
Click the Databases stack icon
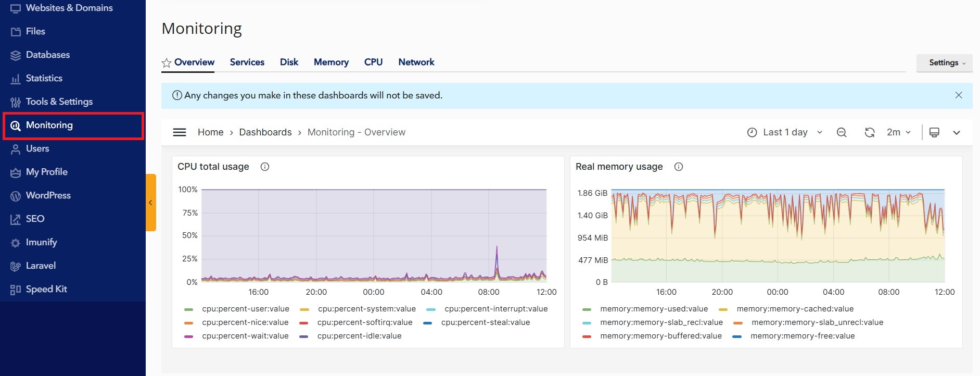tap(16, 55)
